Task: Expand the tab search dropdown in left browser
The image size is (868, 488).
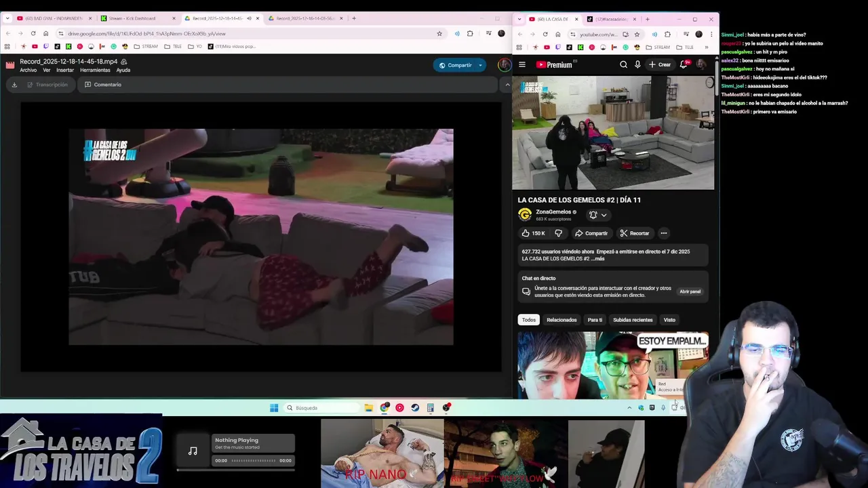Action: pos(7,18)
